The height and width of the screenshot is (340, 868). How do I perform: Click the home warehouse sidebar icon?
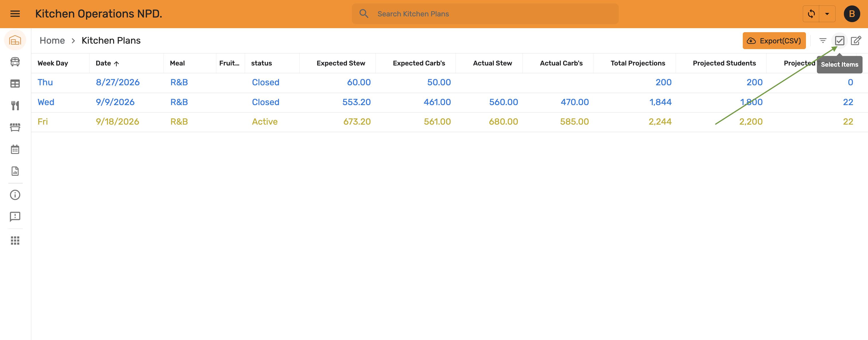15,40
